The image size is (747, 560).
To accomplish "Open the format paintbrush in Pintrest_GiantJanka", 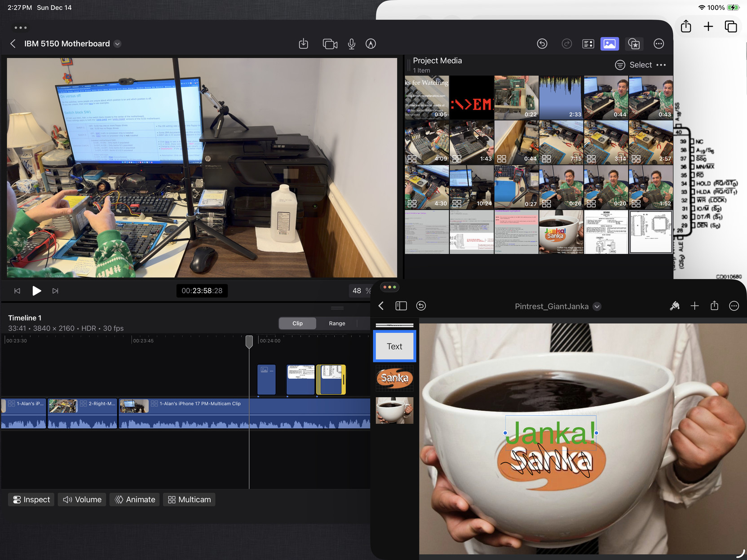I will tap(675, 306).
